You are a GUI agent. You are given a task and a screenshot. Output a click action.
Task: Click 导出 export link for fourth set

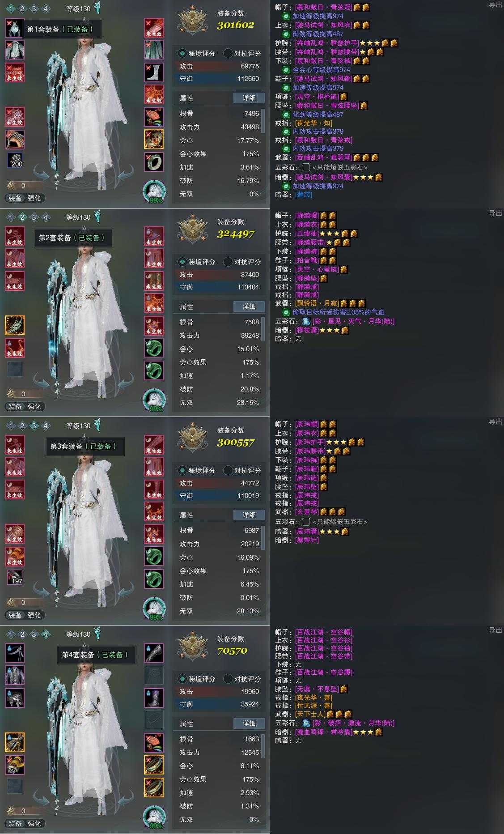point(495,630)
